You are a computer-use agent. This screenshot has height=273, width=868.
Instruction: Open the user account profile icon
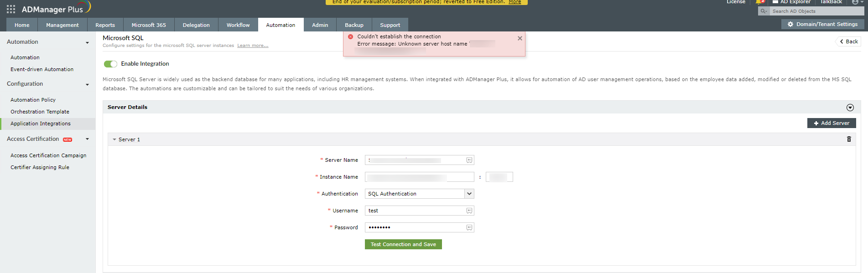tap(855, 2)
